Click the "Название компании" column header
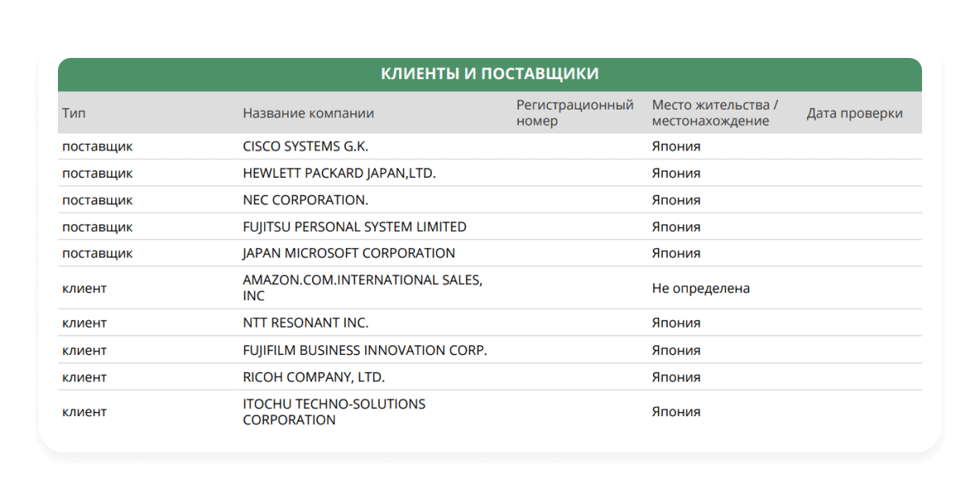This screenshot has width=980, height=491. click(x=308, y=113)
